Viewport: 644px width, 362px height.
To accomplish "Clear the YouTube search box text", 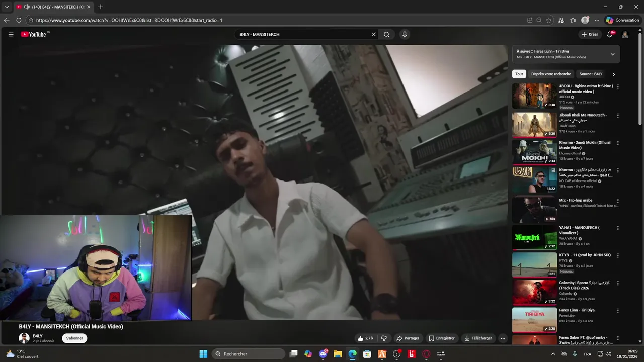I will point(374,34).
